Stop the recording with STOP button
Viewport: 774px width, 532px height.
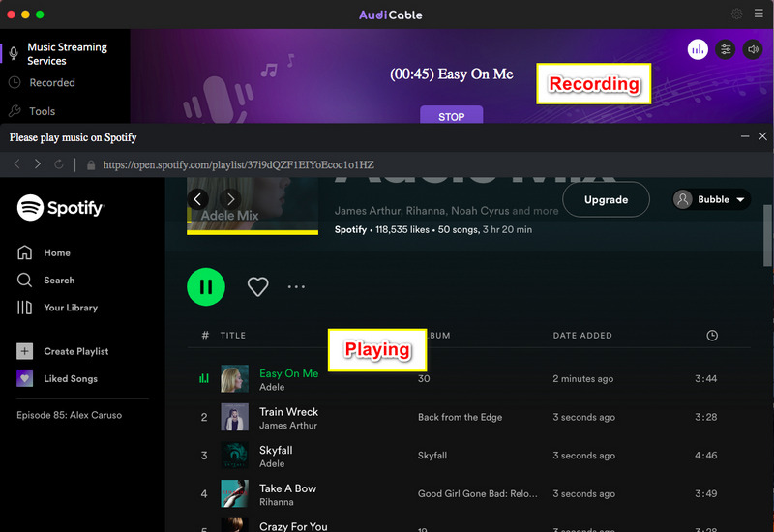coord(451,115)
